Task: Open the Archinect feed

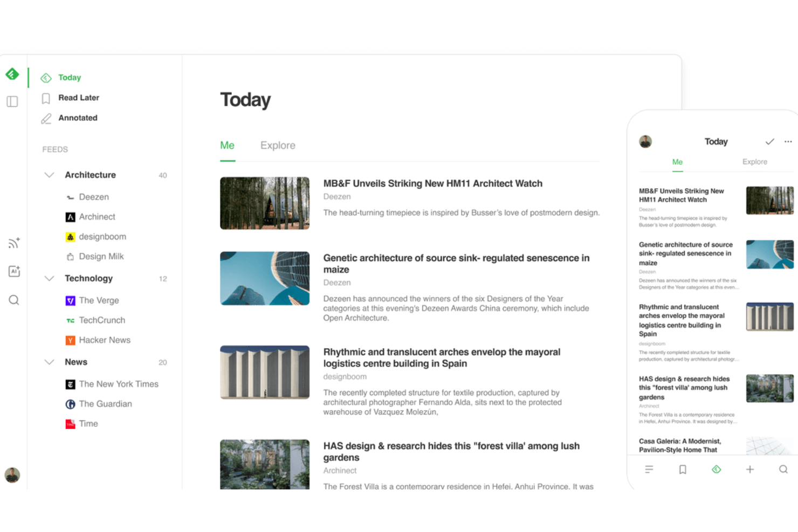Action: [x=97, y=217]
